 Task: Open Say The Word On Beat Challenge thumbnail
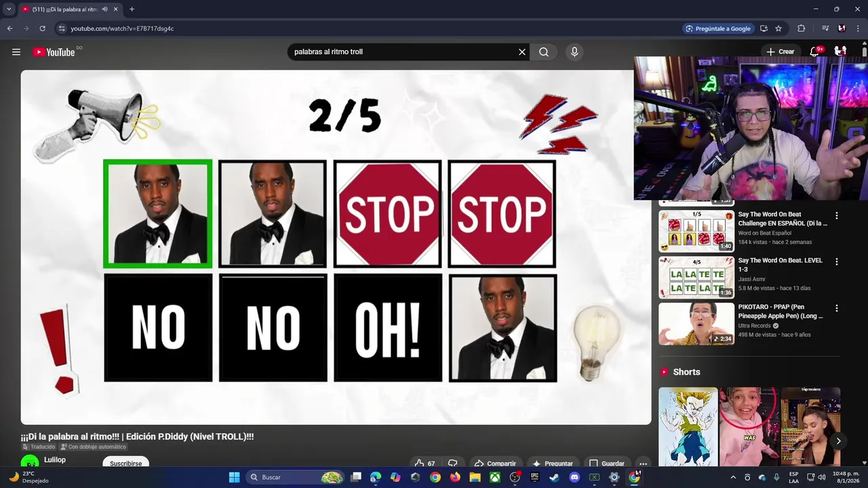pyautogui.click(x=696, y=231)
